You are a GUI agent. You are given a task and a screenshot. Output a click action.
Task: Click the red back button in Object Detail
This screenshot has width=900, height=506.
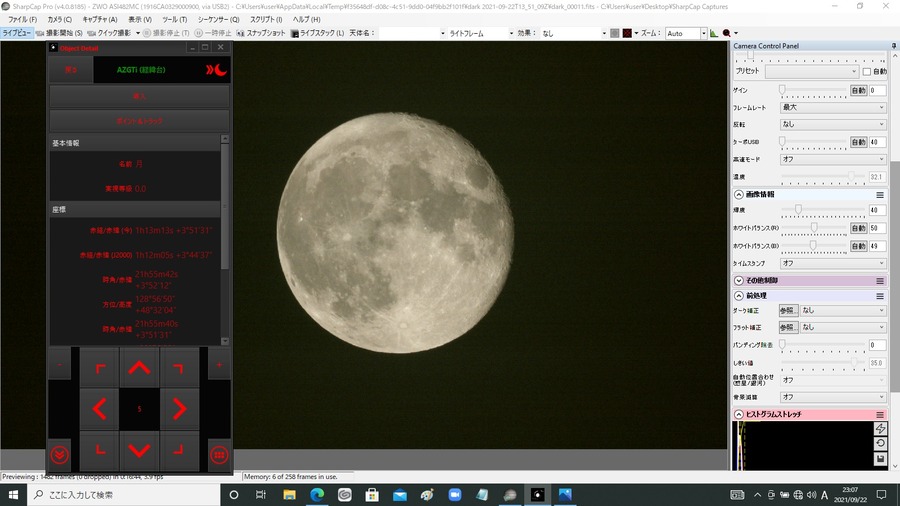point(71,70)
